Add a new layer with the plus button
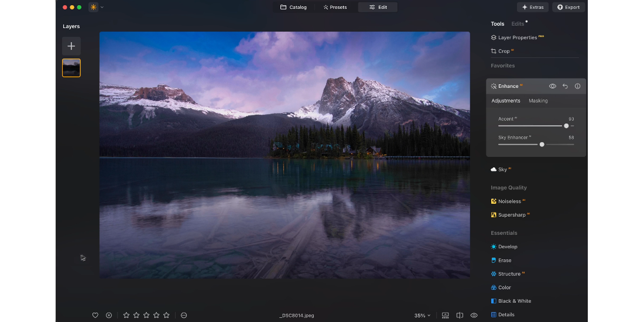This screenshot has height=322, width=644. coord(71,46)
